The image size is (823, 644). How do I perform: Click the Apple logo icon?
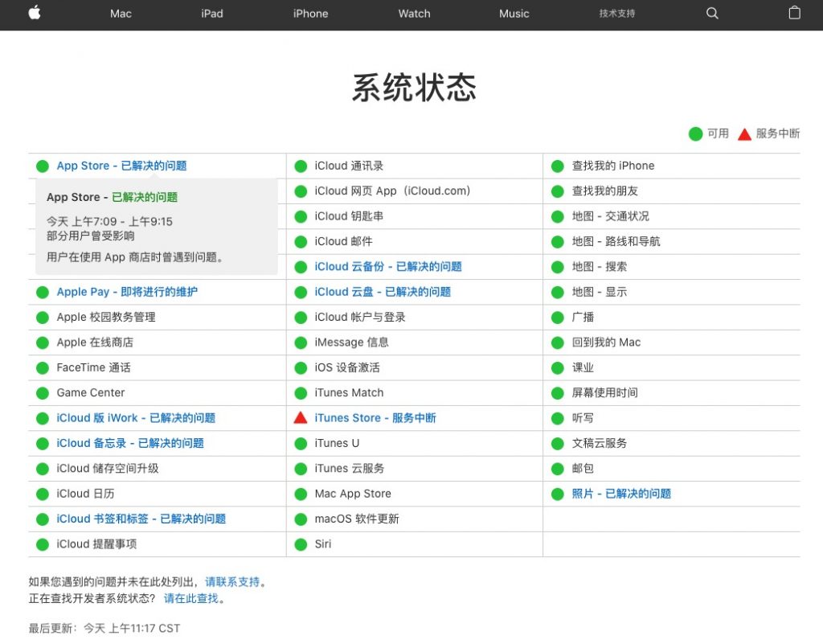tap(35, 13)
